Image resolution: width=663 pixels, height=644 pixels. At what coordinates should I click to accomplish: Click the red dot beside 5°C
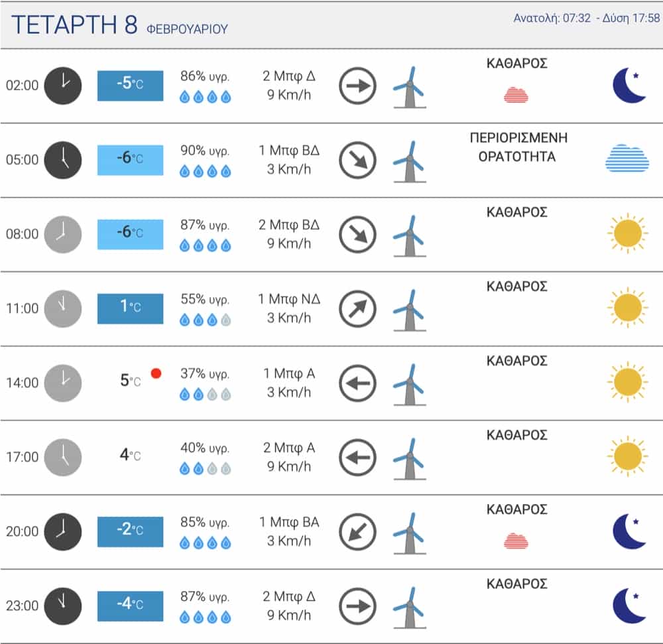pos(156,373)
